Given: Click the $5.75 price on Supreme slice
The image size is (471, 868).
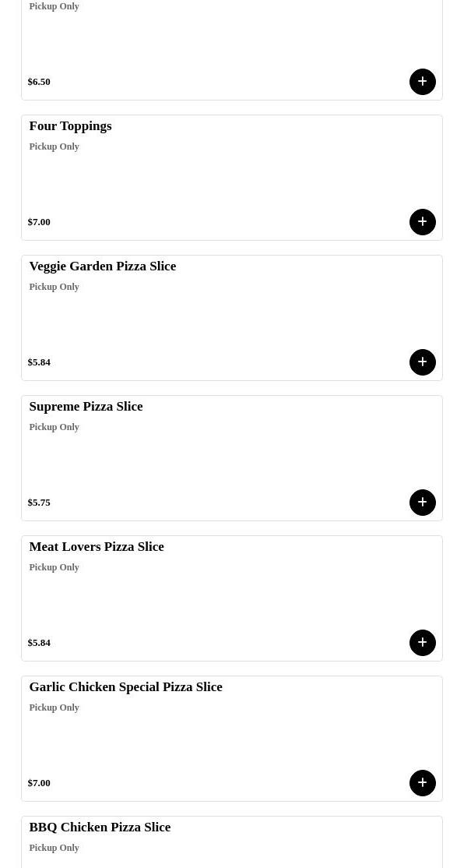Looking at the screenshot, I should point(39,503).
